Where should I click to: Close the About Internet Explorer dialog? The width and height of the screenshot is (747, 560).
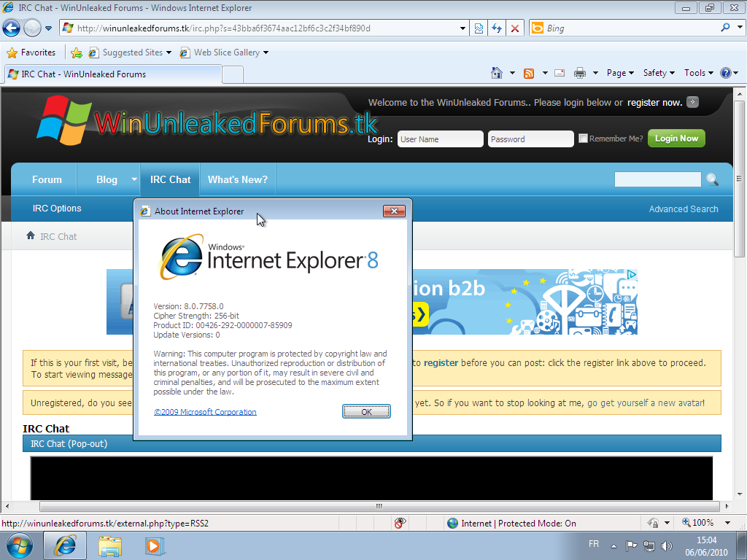pos(394,211)
